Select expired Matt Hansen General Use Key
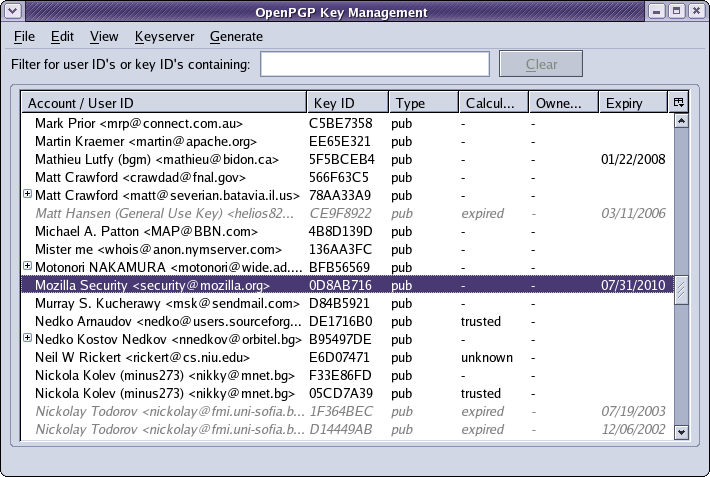This screenshot has height=477, width=710. [347, 213]
